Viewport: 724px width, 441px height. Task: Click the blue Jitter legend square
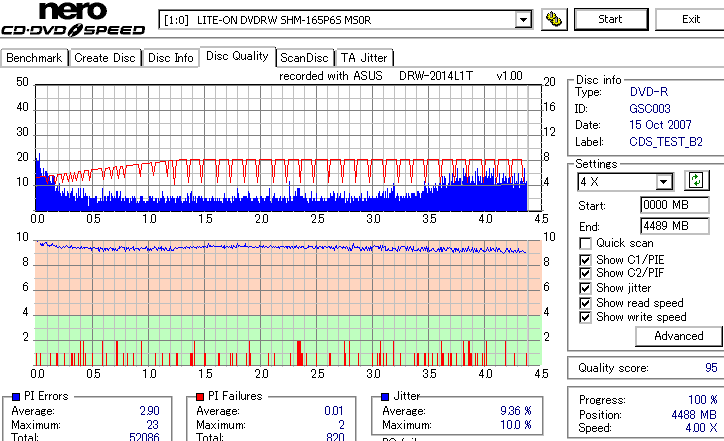[x=385, y=396]
